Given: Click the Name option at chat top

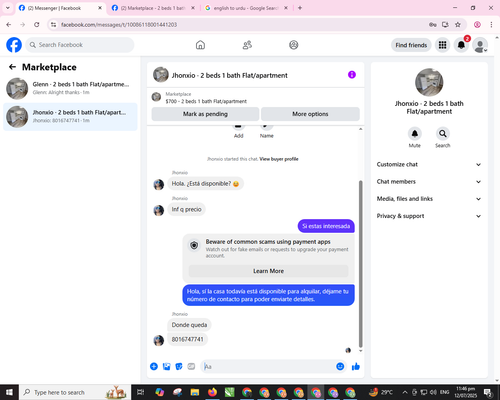Looking at the screenshot, I should (267, 131).
